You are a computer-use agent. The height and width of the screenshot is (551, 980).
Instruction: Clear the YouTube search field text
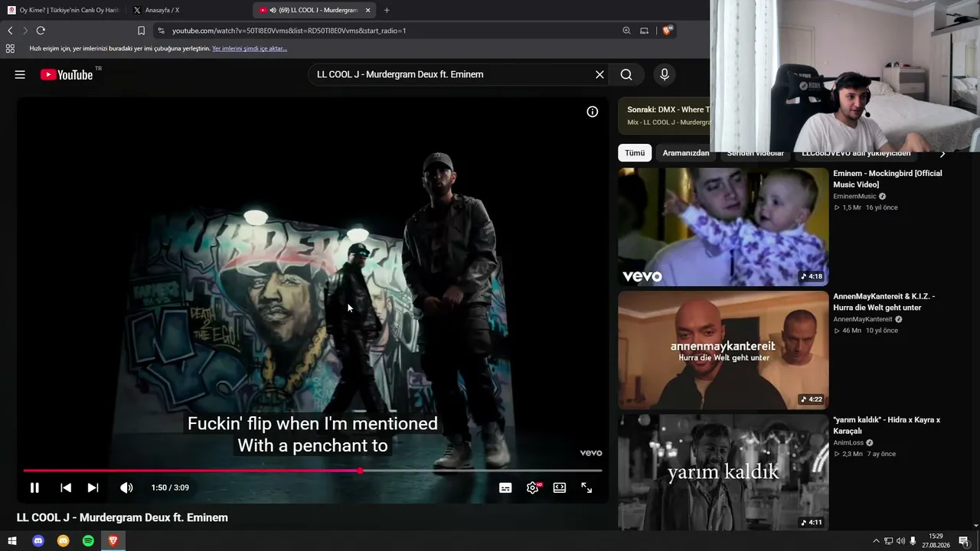(599, 74)
